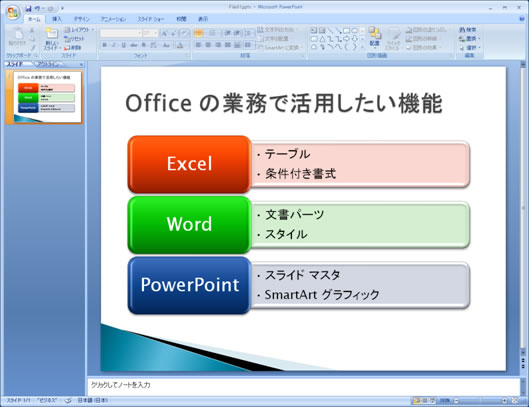Close the slides pane with X
529x407 pixels.
tap(81, 64)
